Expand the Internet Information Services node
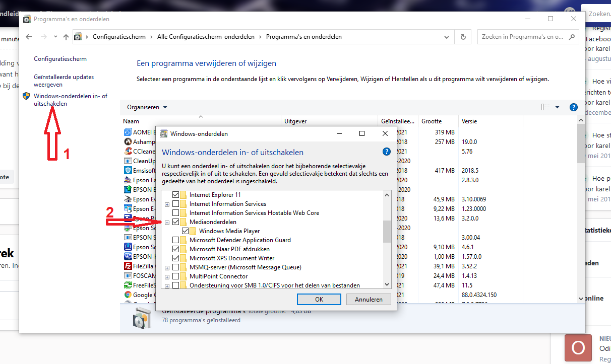The image size is (611, 364). (167, 204)
